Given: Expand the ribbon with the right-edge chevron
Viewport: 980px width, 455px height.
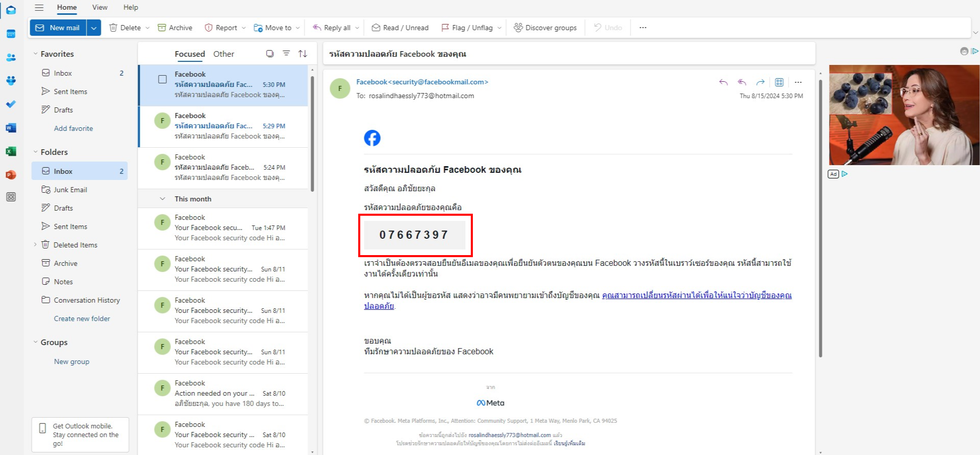Looking at the screenshot, I should point(975,32).
